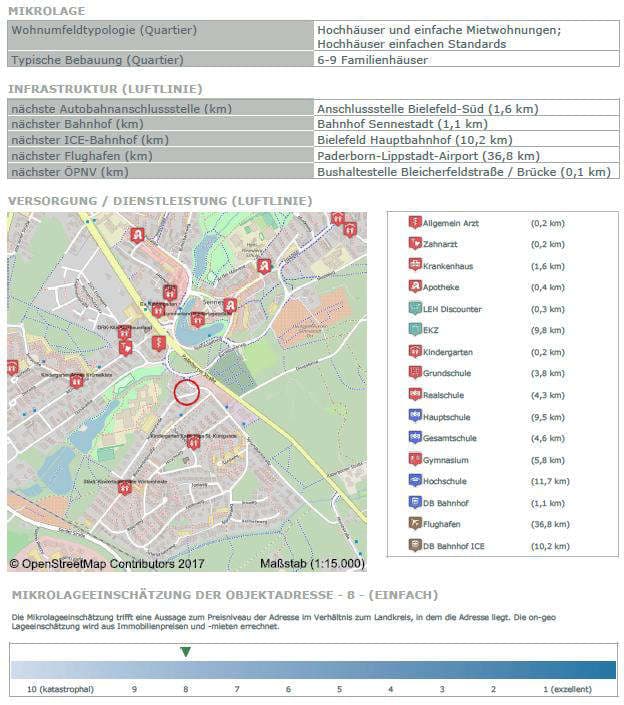Click the green triangle marker on the rating scale
Screen dimensions: 624x705
(x=185, y=652)
